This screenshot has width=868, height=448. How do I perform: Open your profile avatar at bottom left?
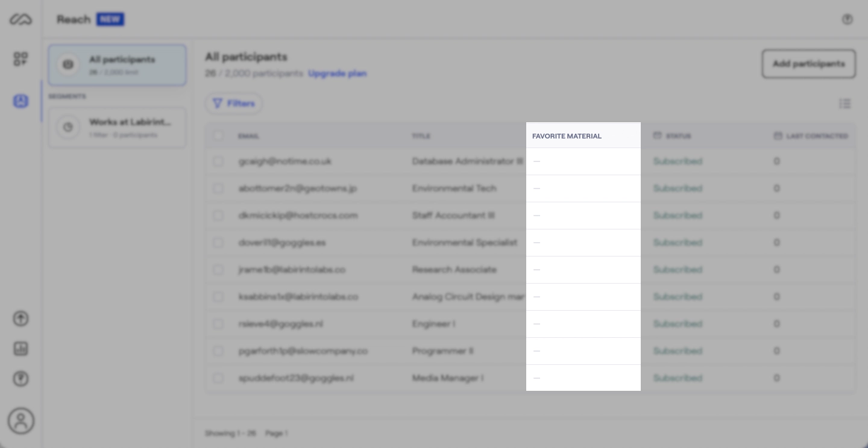tap(21, 421)
